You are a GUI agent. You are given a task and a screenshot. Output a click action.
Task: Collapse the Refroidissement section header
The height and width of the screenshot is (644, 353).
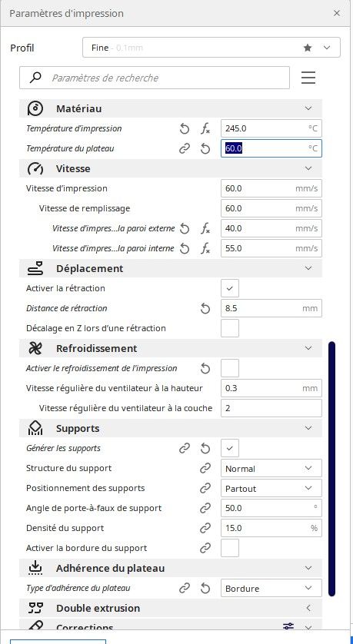coord(171,348)
